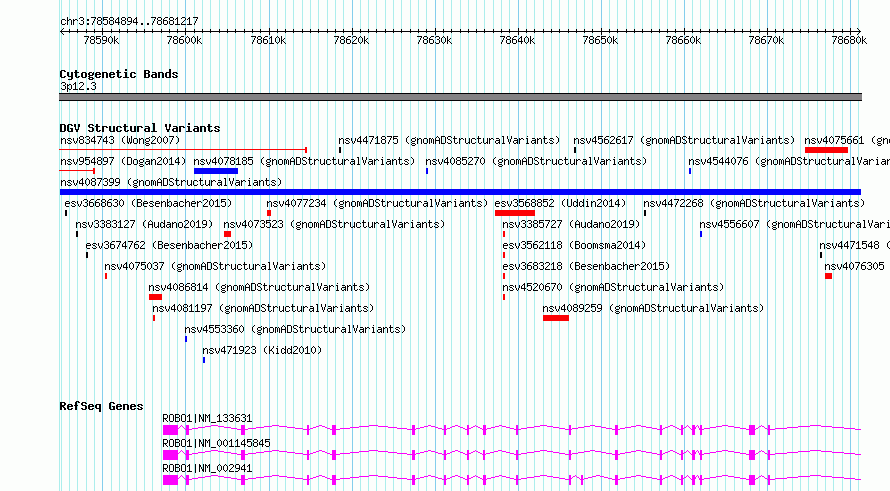Click the thin red line of nsv834743

[183, 150]
